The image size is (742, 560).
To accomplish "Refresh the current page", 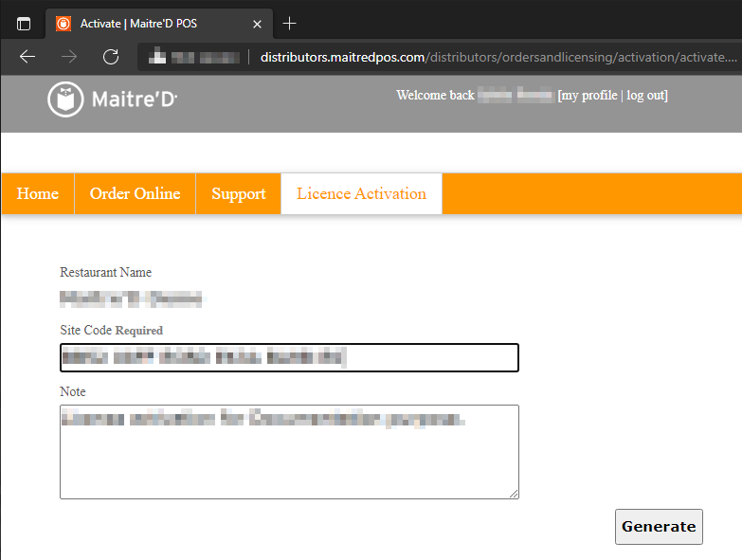I will tap(111, 57).
